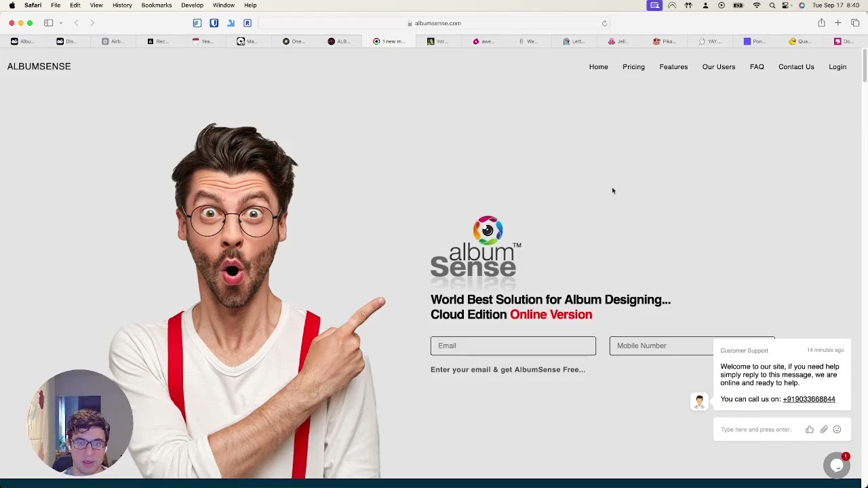The image size is (868, 488).
Task: Open the chat bubble launcher button
Action: pos(837,465)
